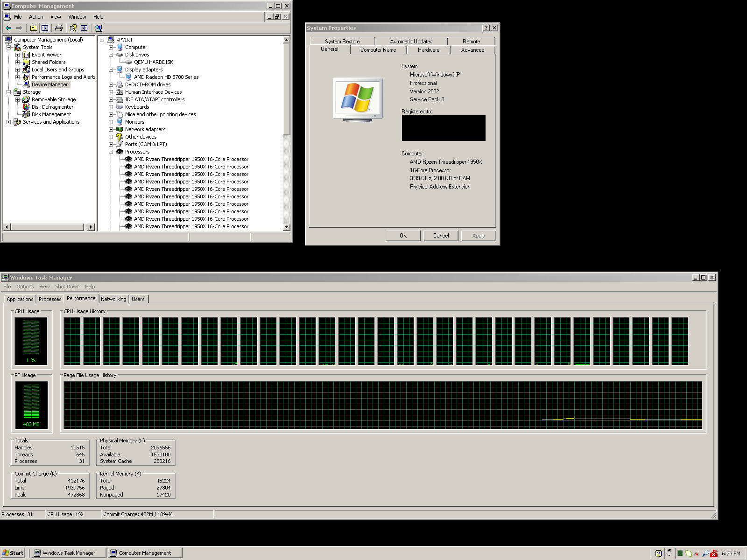
Task: Click the Task Manager CPU tray icon
Action: 680,553
